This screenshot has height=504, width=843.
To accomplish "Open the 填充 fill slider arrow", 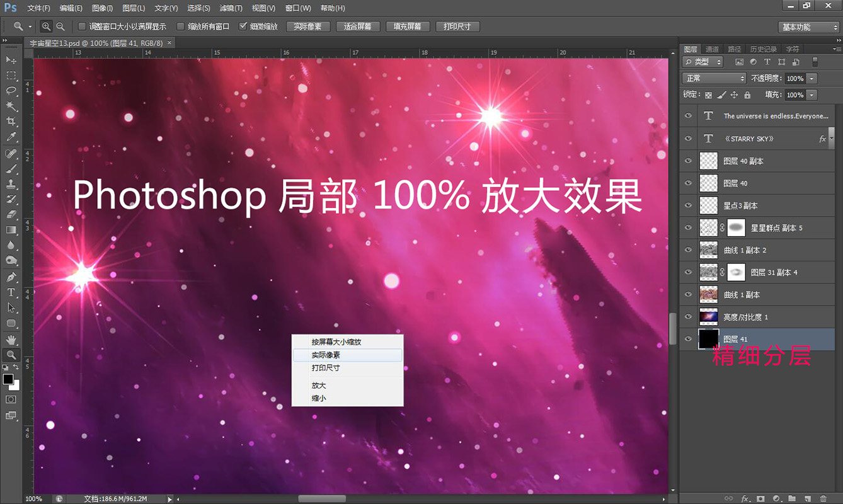I will point(811,94).
